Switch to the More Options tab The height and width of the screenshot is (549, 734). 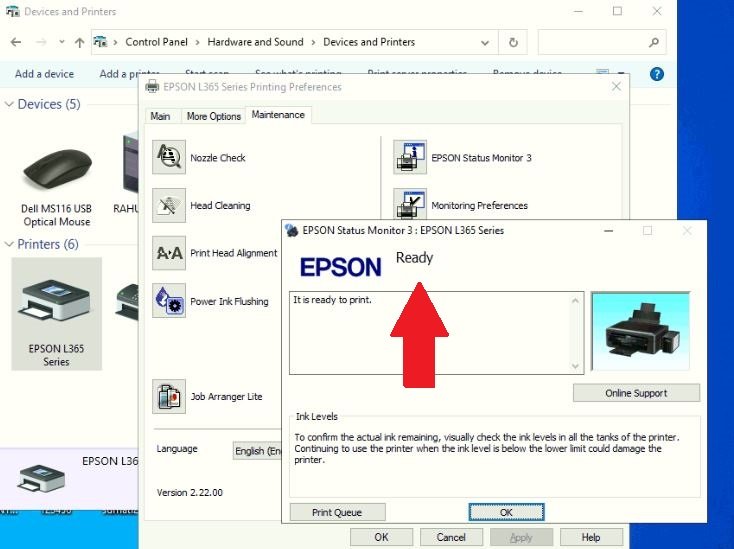pos(213,116)
